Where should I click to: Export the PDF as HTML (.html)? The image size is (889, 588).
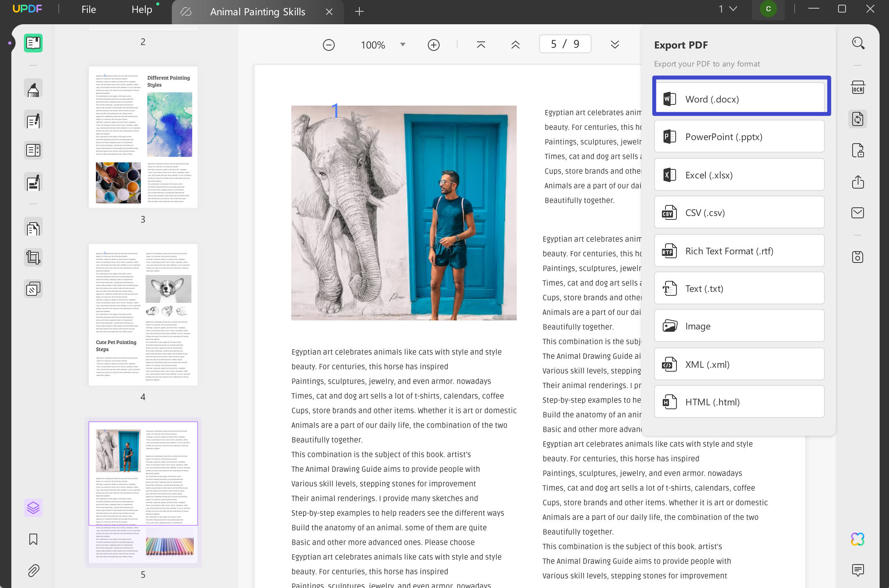point(738,402)
